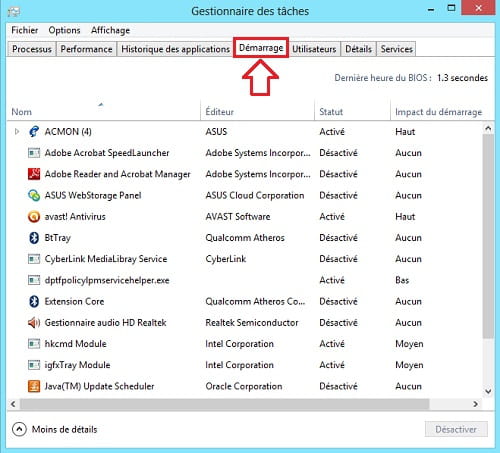Click the horizontal scrollbar thumb
This screenshot has height=453, width=500.
click(x=224, y=404)
